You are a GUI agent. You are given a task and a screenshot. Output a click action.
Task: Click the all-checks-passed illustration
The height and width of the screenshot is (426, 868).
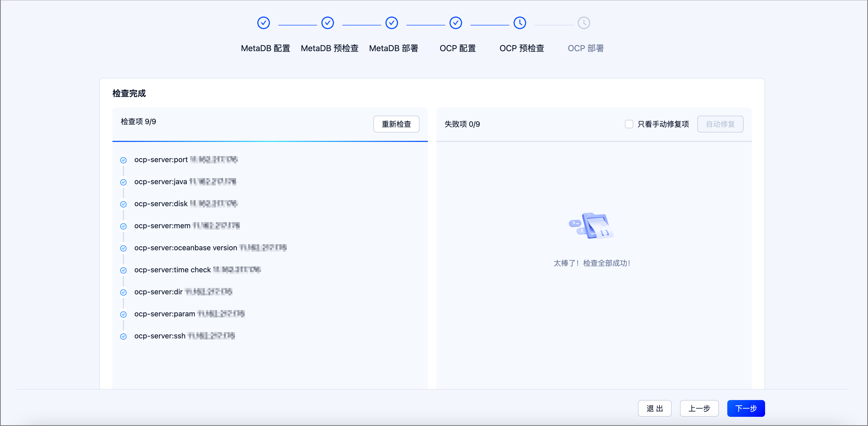pos(591,226)
